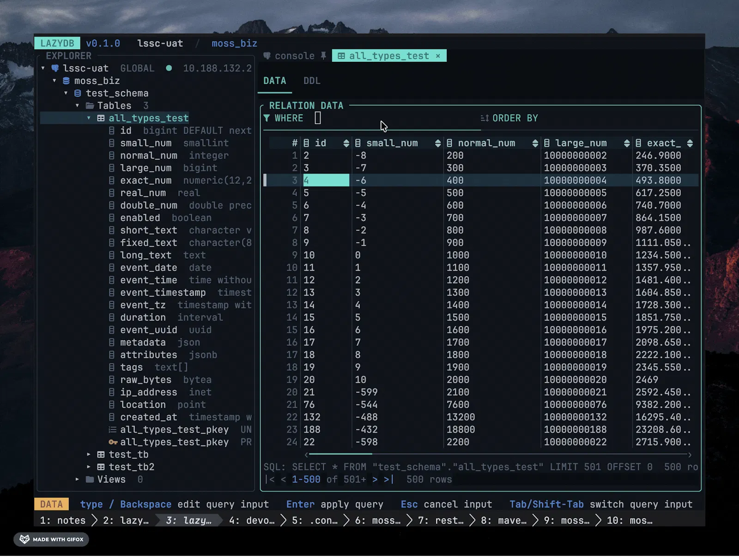Screen dimensions: 739x560
Task: Collapse the moss_biz database node
Action: [55, 81]
